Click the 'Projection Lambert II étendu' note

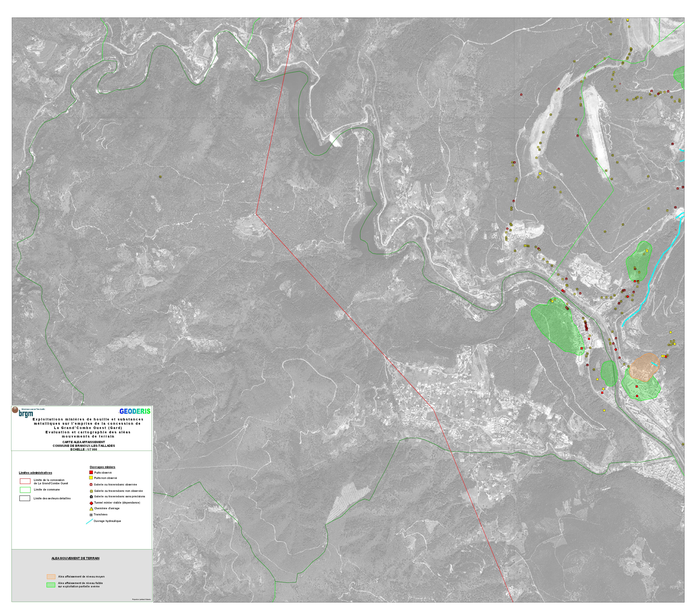[141, 600]
